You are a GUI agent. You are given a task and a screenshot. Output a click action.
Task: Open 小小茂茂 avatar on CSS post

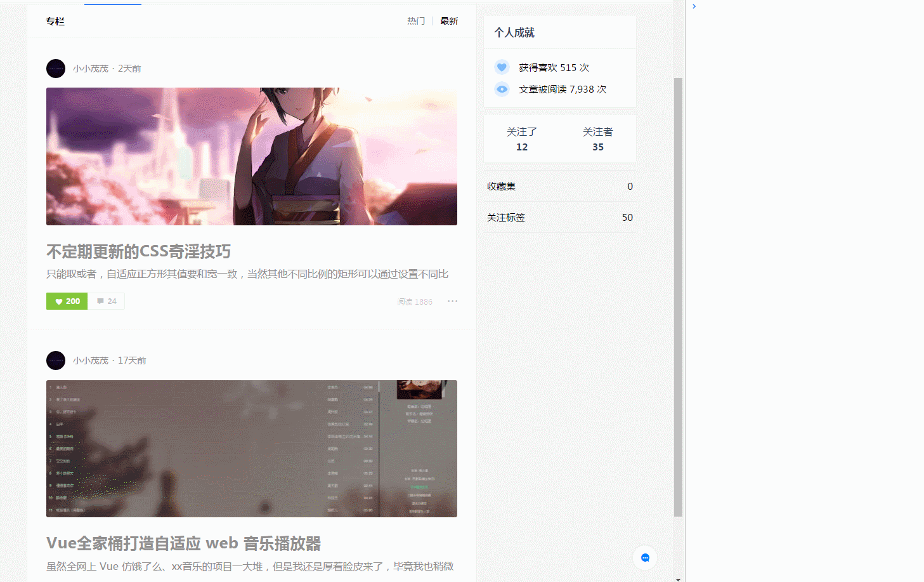coord(56,69)
